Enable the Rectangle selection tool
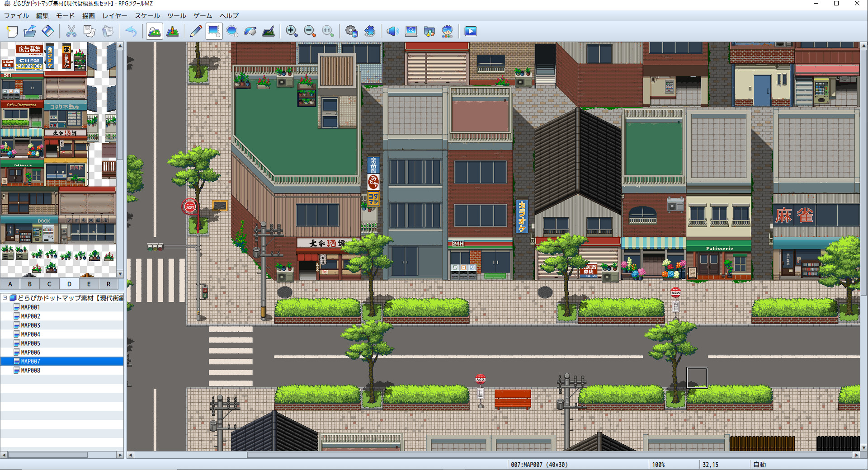The image size is (868, 470). 213,31
